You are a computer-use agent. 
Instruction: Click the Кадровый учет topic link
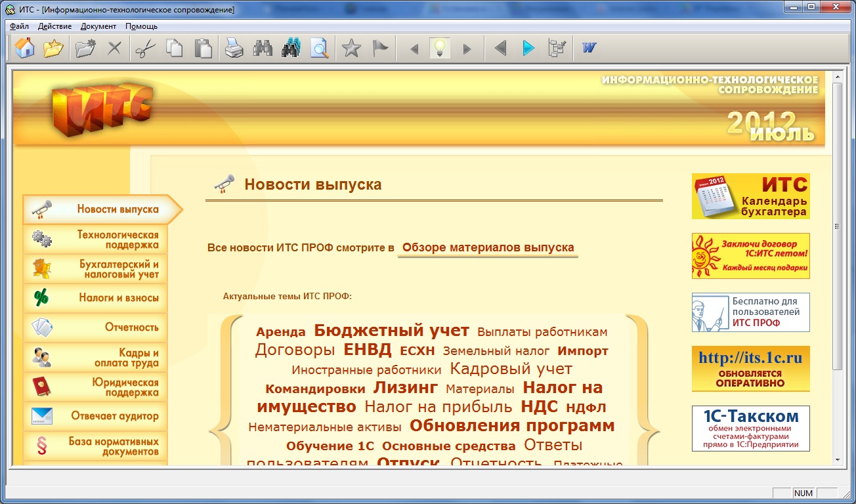pos(511,369)
